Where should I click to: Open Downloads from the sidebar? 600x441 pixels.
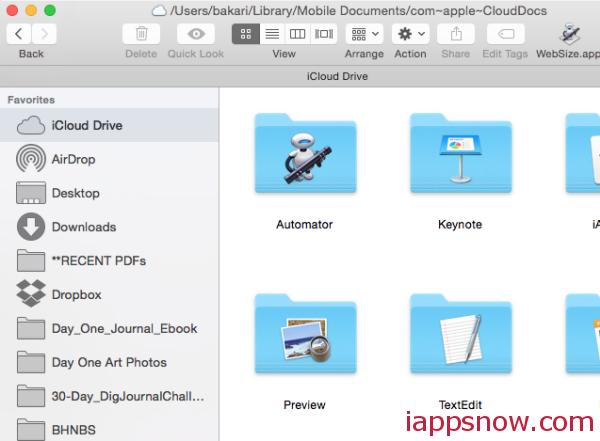[109, 227]
